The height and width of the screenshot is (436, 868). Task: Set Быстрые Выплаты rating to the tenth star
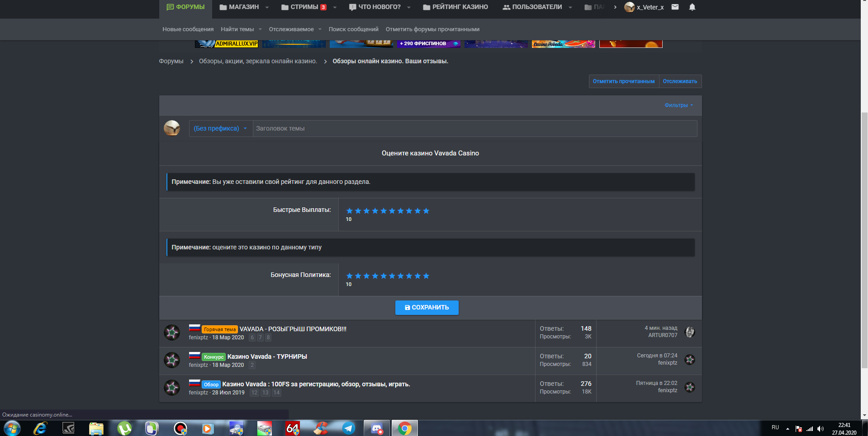[x=426, y=211]
